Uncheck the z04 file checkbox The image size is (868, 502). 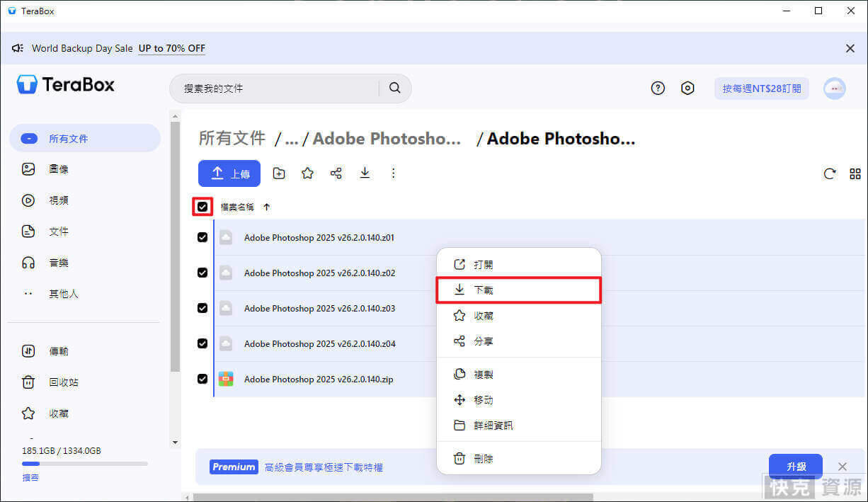[202, 343]
